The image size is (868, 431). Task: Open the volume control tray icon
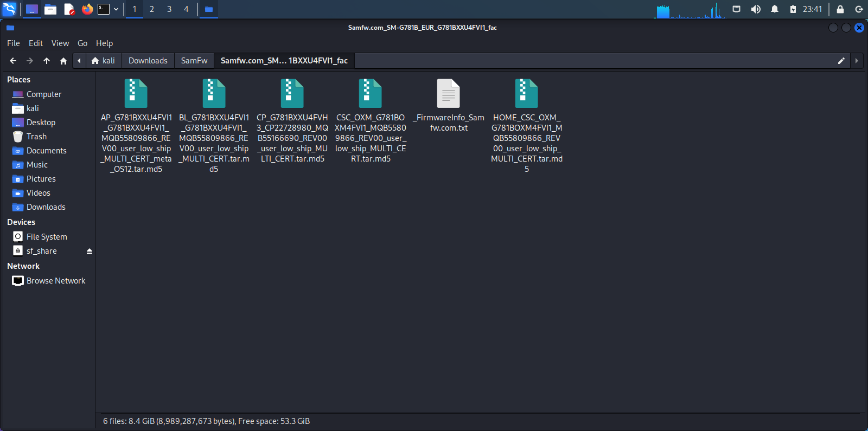(756, 9)
